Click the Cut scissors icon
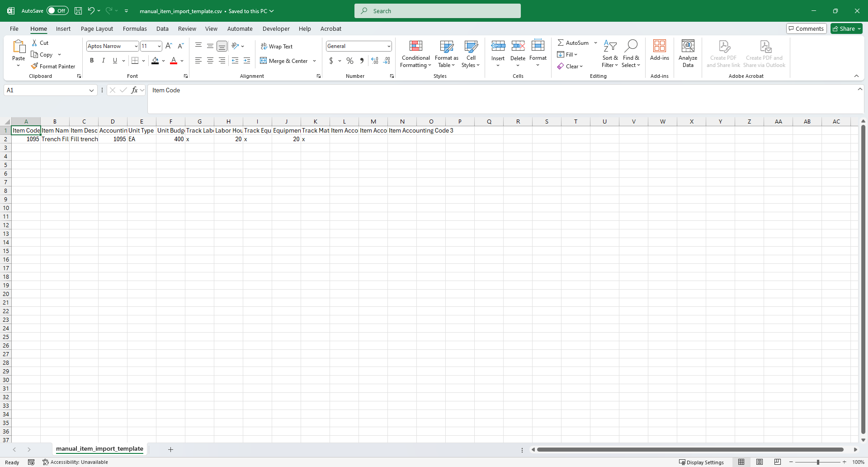The image size is (868, 467). pos(34,43)
